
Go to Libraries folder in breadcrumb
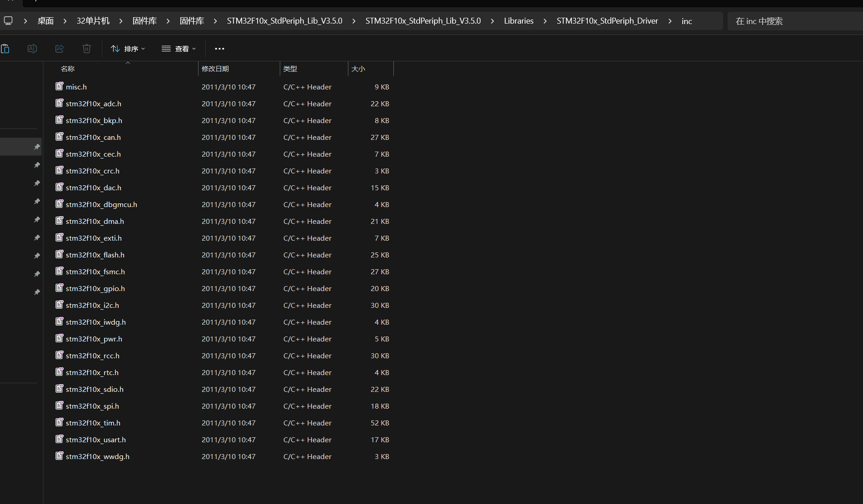(x=519, y=21)
